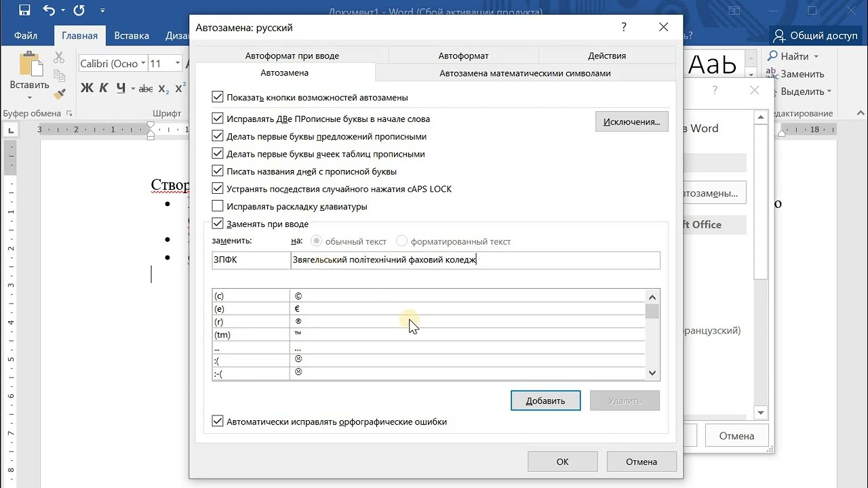Click the strikethrough abc icon
868x488 pixels.
[146, 89]
